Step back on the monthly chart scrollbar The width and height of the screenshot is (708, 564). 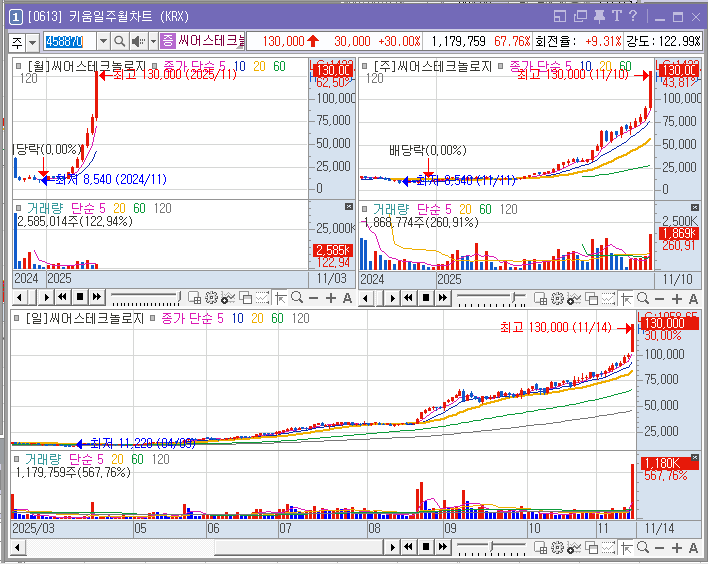(19, 298)
